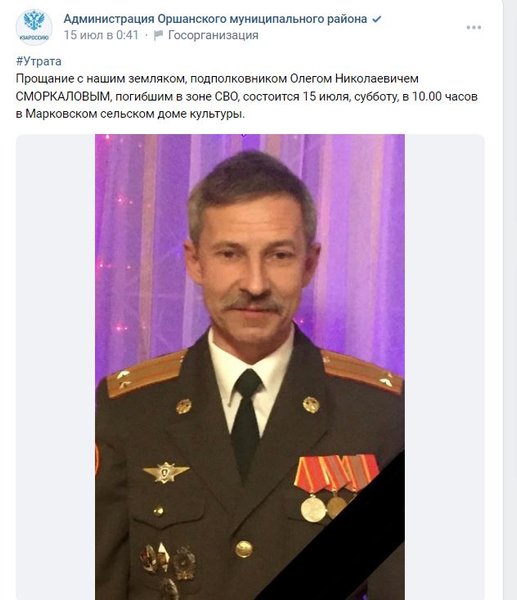Image resolution: width=517 pixels, height=600 pixels.
Task: Click the ЮЗАРОССИЮ caption inside the avatar
Action: click(x=34, y=38)
